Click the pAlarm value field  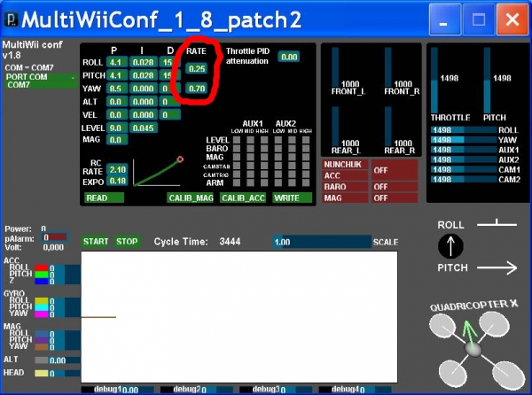(x=54, y=237)
